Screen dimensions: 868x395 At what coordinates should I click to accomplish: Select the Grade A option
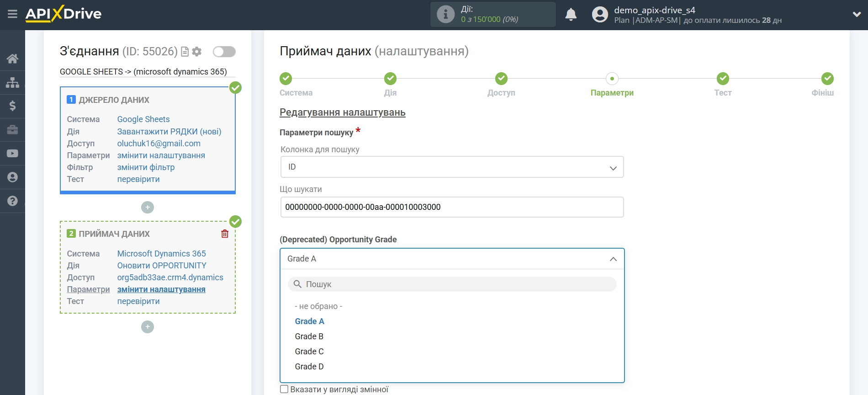pos(310,321)
